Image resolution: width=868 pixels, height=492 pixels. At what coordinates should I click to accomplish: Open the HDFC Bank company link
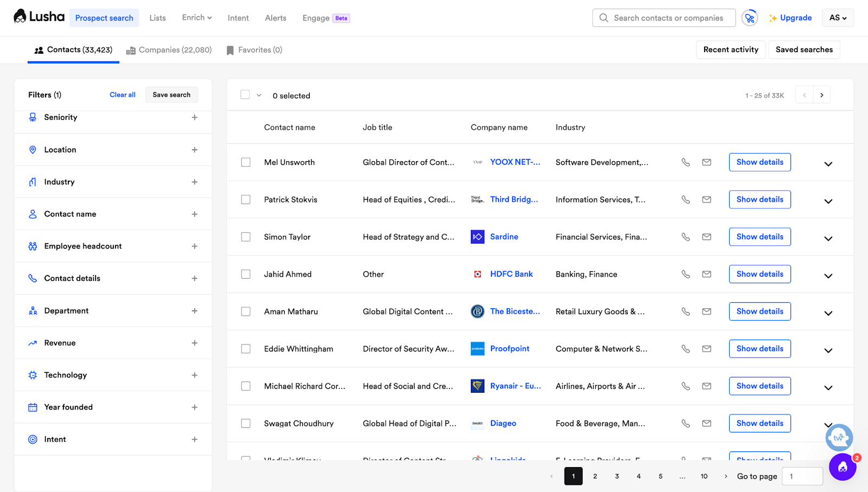click(x=512, y=274)
